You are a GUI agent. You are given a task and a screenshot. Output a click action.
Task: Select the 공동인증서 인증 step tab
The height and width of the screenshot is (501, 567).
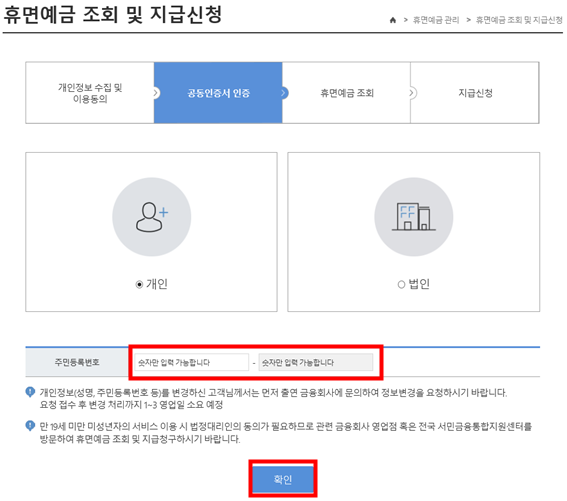[x=218, y=93]
